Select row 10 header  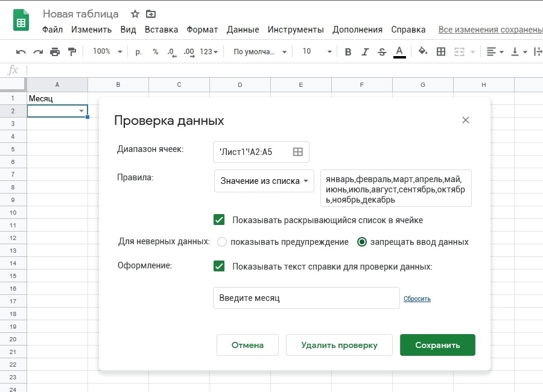coord(13,213)
